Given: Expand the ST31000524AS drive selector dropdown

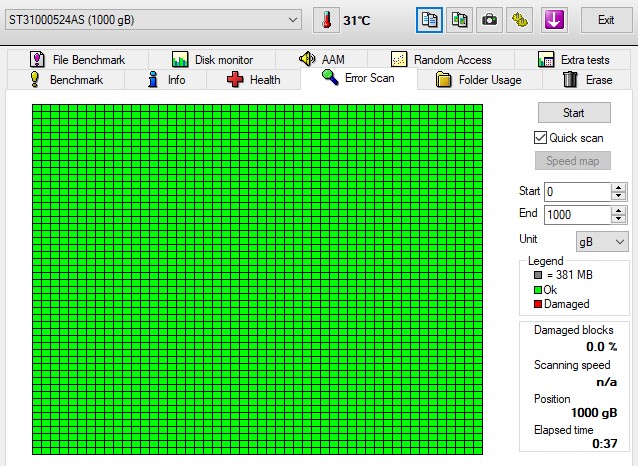Looking at the screenshot, I should (x=292, y=20).
